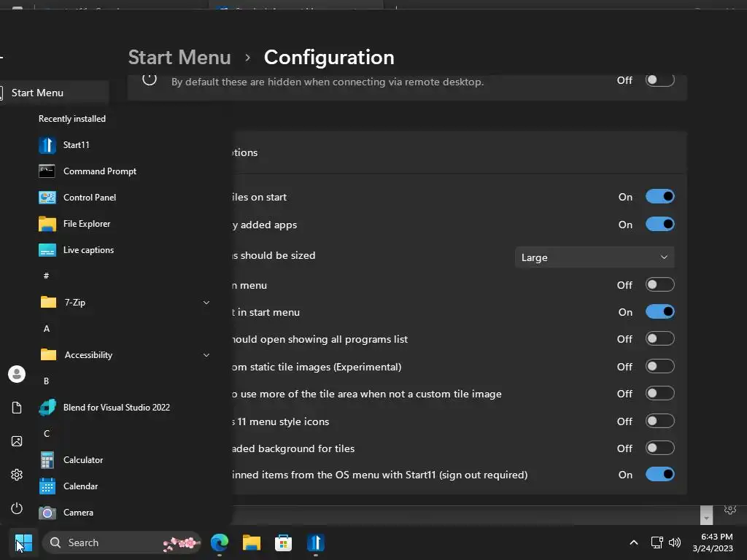Open Control Panel from the app list
The width and height of the screenshot is (747, 560).
coord(89,198)
